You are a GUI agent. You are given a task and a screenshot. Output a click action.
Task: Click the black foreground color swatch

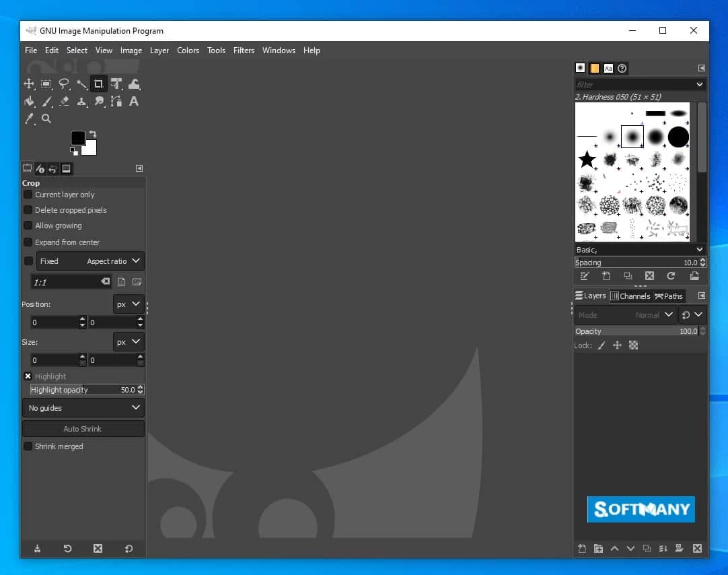(77, 138)
